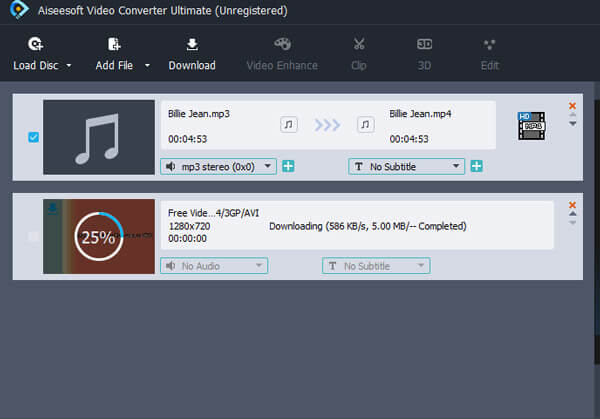Move downloading video item down
Screen dimensions: 600x419
click(x=572, y=223)
